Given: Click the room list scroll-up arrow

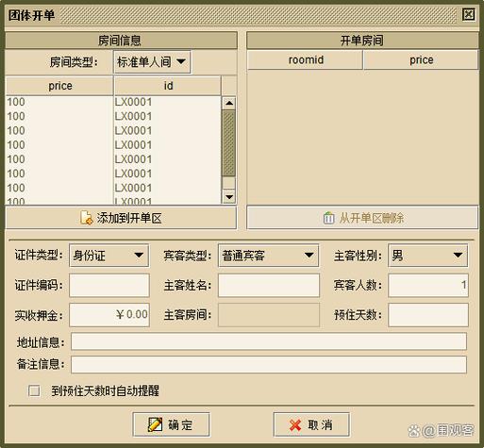Looking at the screenshot, I should click(229, 103).
